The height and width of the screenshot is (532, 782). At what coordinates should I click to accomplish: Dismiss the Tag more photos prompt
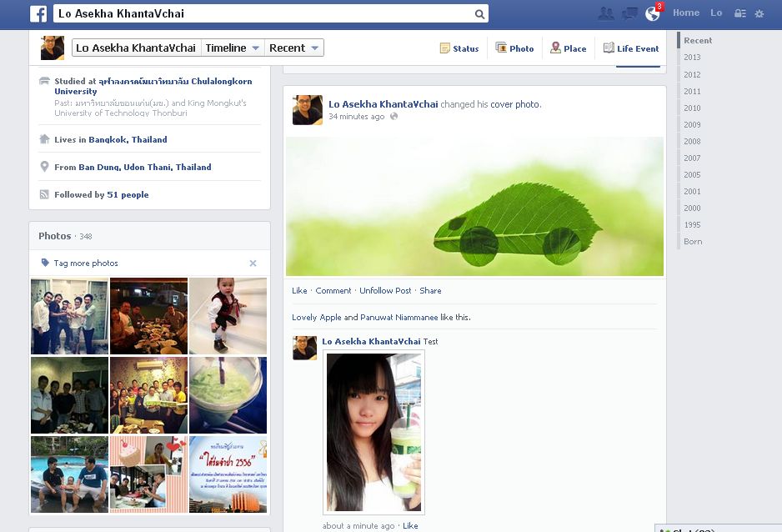point(253,263)
